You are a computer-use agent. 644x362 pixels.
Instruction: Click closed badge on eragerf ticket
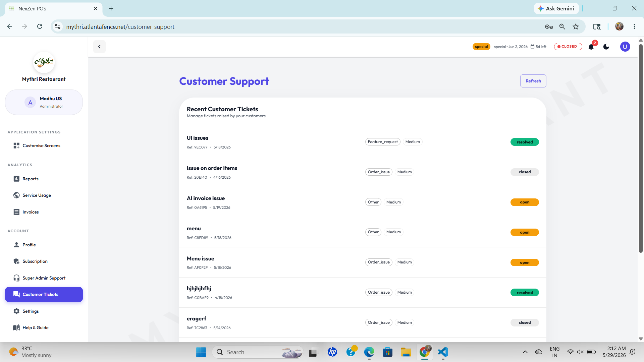(525, 322)
